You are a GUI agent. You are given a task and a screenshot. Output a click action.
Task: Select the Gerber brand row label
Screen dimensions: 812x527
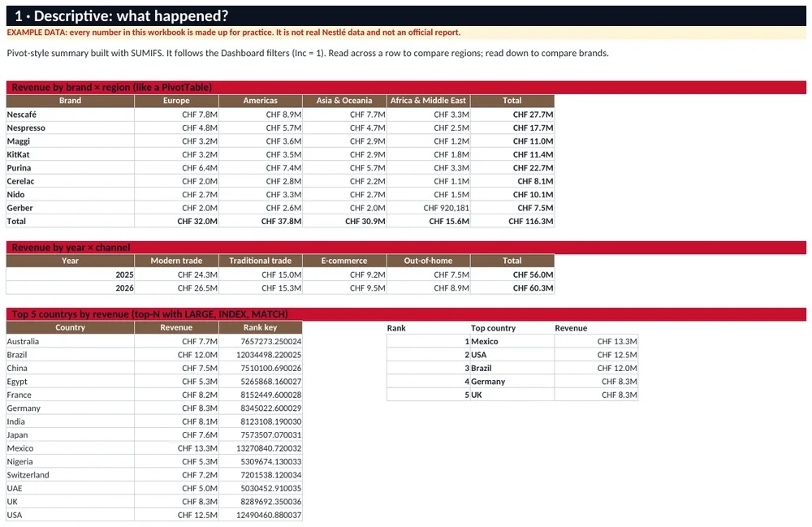click(x=70, y=208)
